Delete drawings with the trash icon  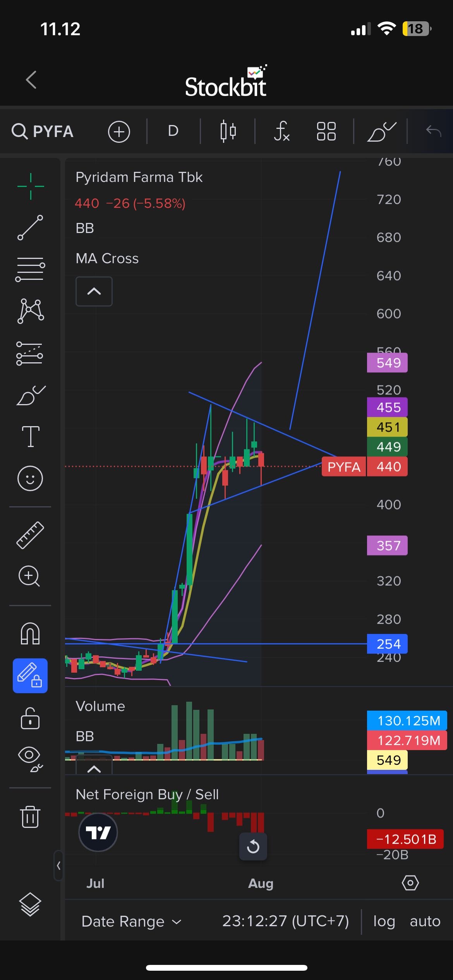(x=30, y=817)
